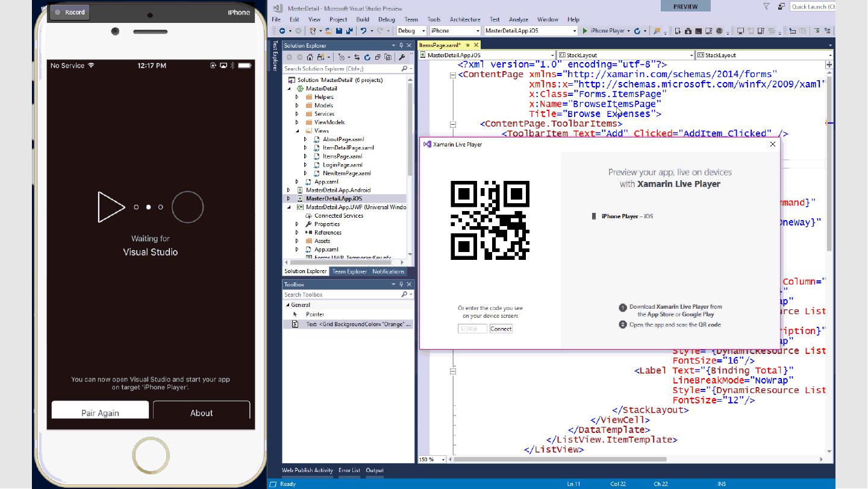Click the Refresh icon in Solution Explorer

[367, 57]
